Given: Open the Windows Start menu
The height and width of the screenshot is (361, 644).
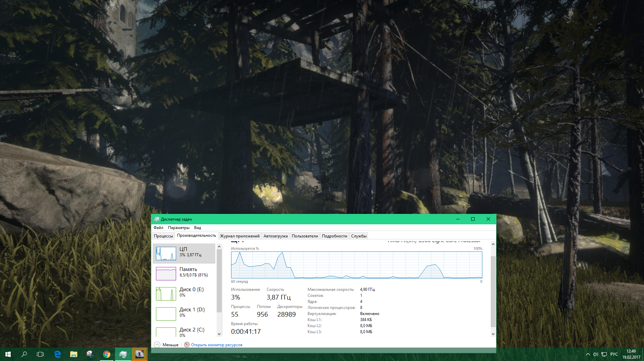Looking at the screenshot, I should click(8, 354).
